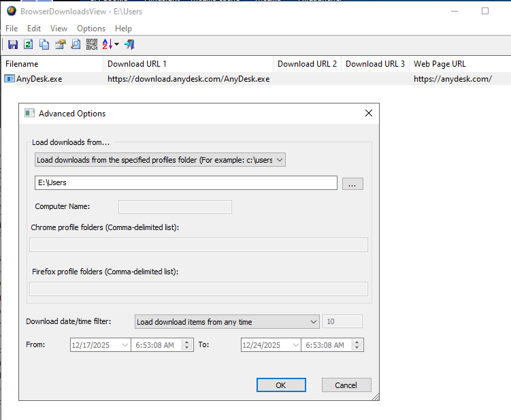Click the https://anydesk.com/ web page cell

pyautogui.click(x=452, y=79)
